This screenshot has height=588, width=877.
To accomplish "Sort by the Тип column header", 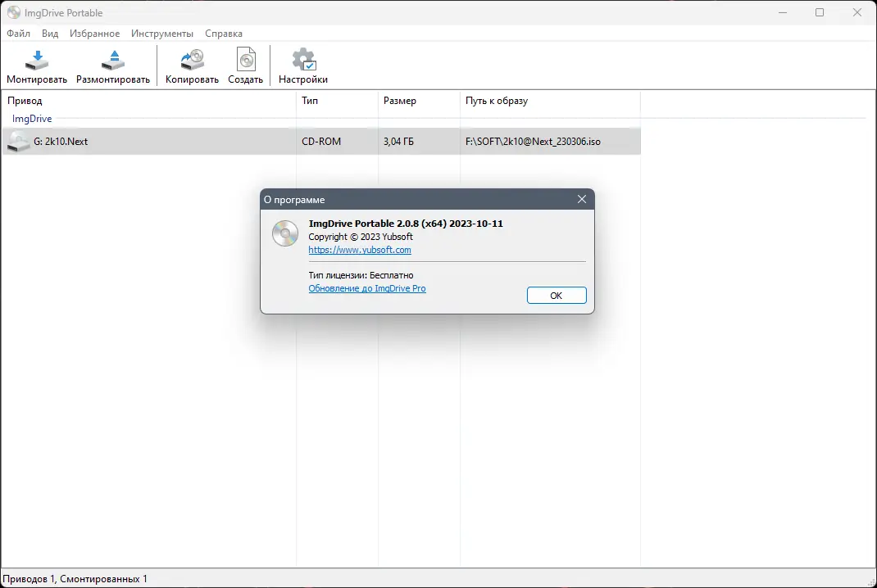I will (337, 101).
